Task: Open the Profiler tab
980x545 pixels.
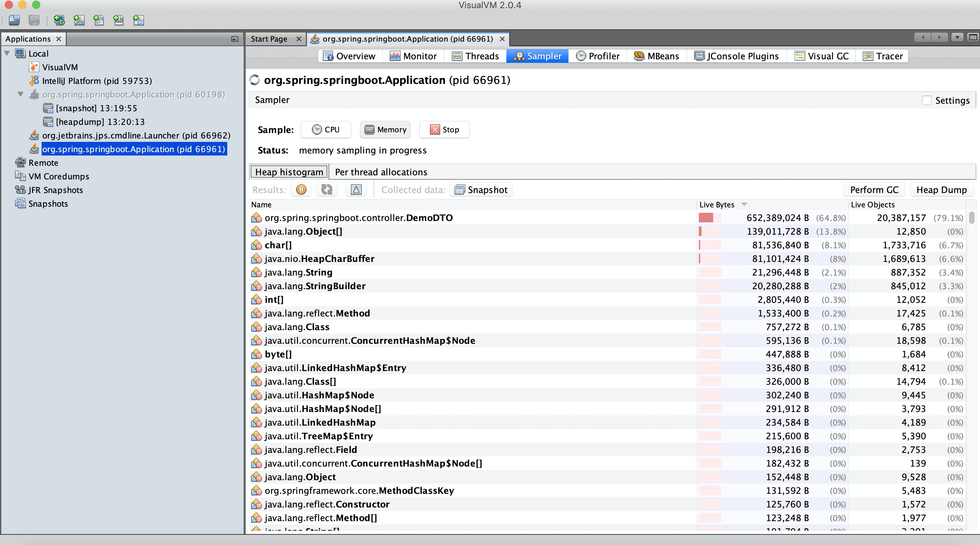Action: coord(598,56)
